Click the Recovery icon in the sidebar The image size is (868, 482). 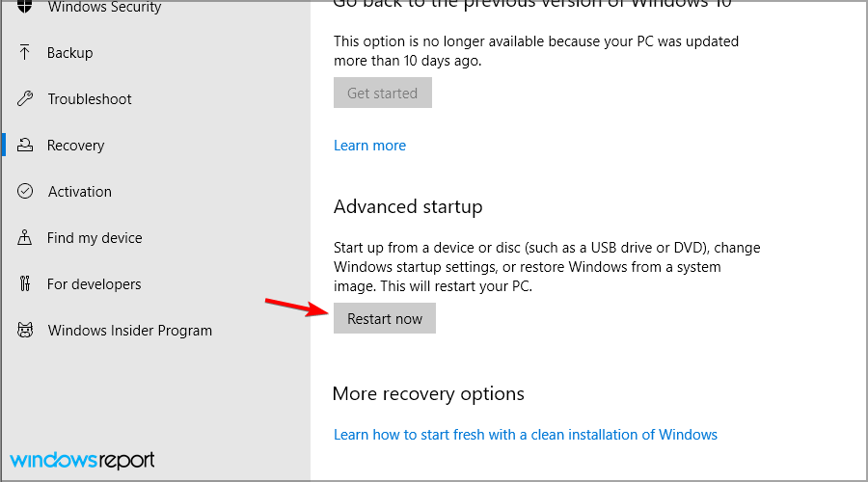tap(26, 146)
